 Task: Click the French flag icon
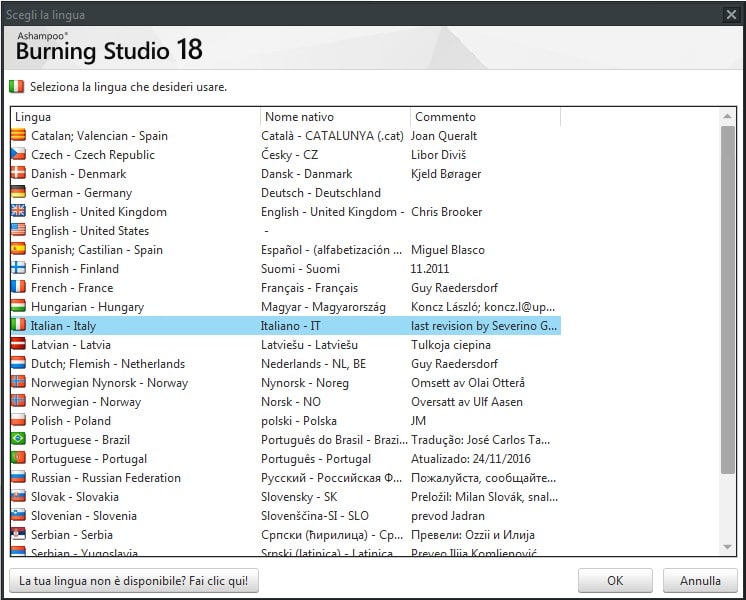(x=19, y=287)
